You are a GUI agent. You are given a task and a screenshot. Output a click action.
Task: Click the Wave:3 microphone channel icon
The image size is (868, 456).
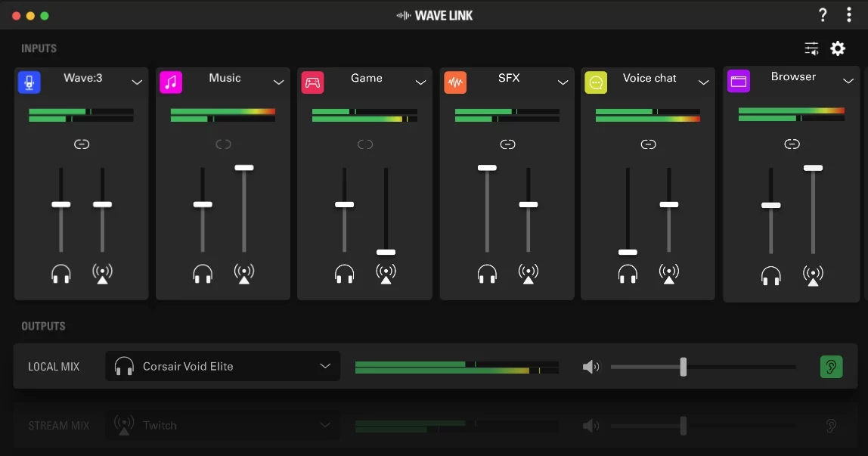[29, 82]
